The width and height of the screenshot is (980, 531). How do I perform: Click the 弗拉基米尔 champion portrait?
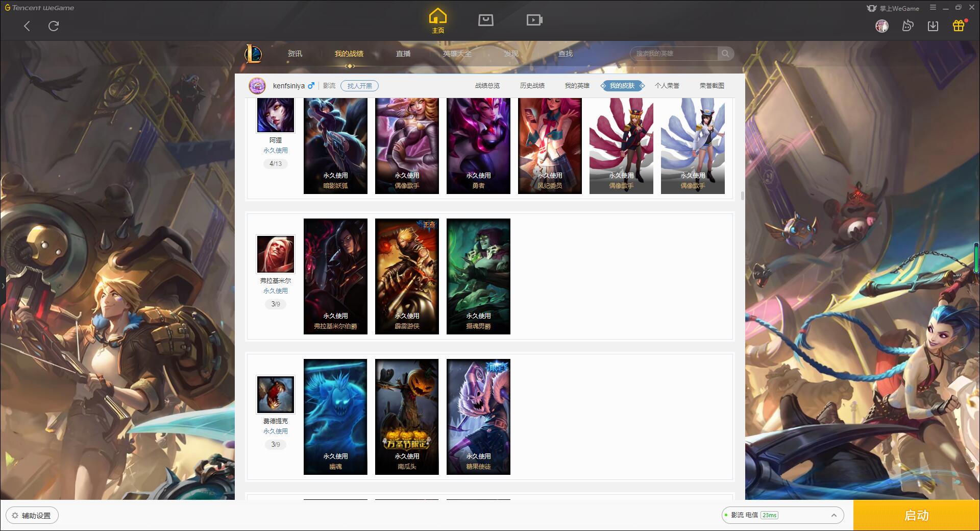pos(276,254)
